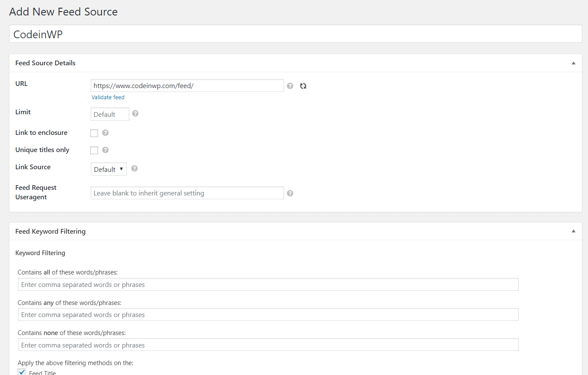This screenshot has height=375, width=588.
Task: Click help icon for Feed Request Useragent
Action: coord(290,193)
